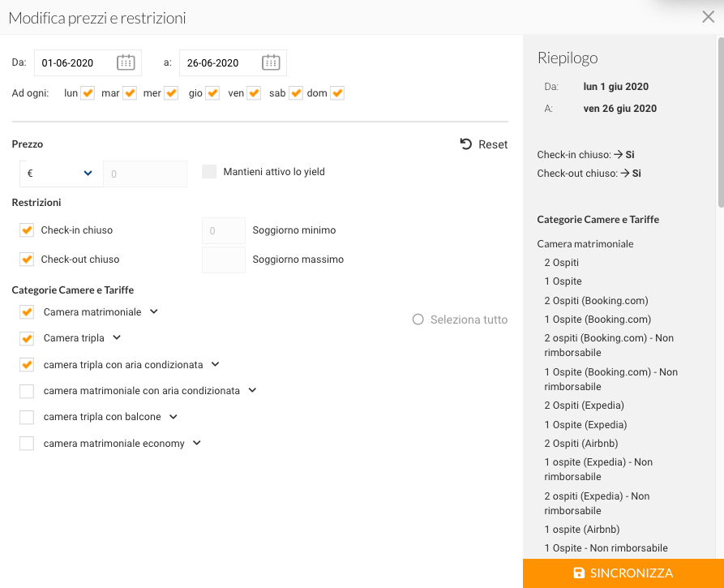Expand camera matrimoniale economy chevron
Screen dimensions: 724x588
tap(197, 443)
